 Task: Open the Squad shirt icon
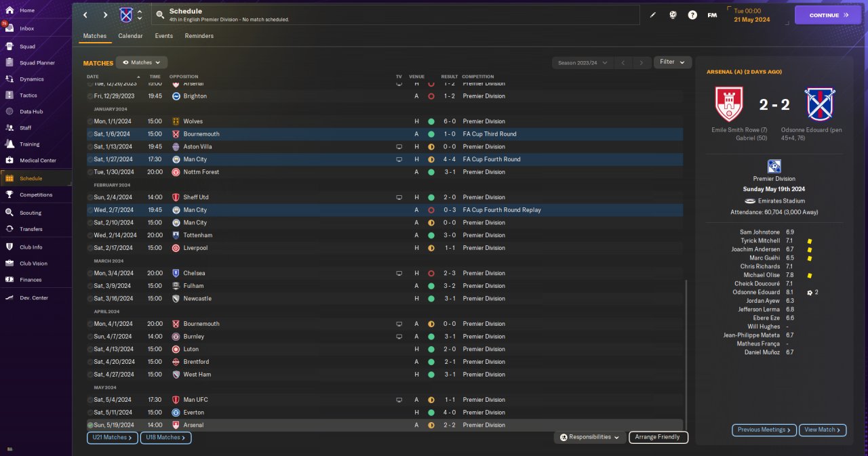coord(9,47)
